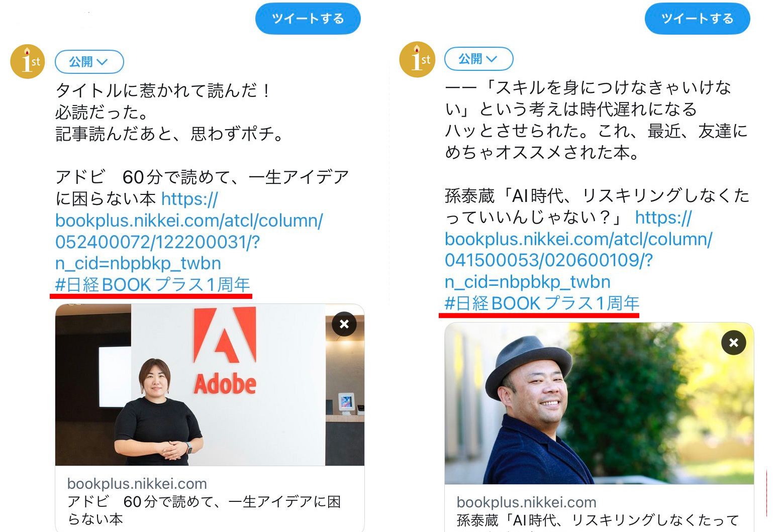Image resolution: width=779 pixels, height=532 pixels.
Task: Click the smiling man in hat preview image
Action: [x=599, y=403]
